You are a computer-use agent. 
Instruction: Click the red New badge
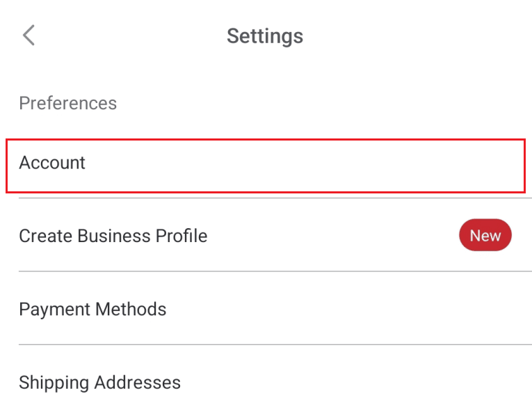[x=485, y=236]
